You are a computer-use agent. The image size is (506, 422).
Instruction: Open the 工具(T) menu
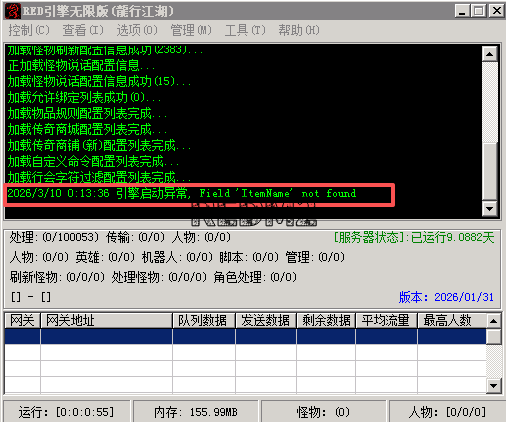tap(245, 30)
